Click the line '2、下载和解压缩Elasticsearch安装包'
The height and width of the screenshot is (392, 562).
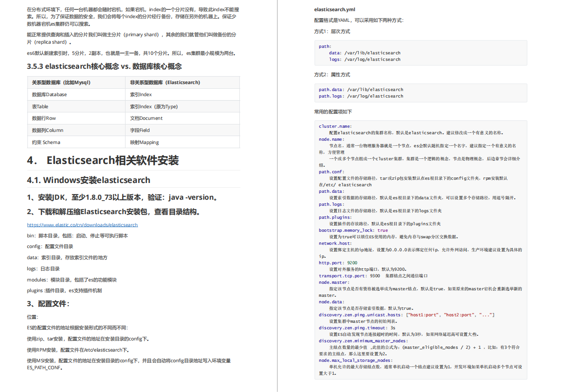tap(114, 212)
